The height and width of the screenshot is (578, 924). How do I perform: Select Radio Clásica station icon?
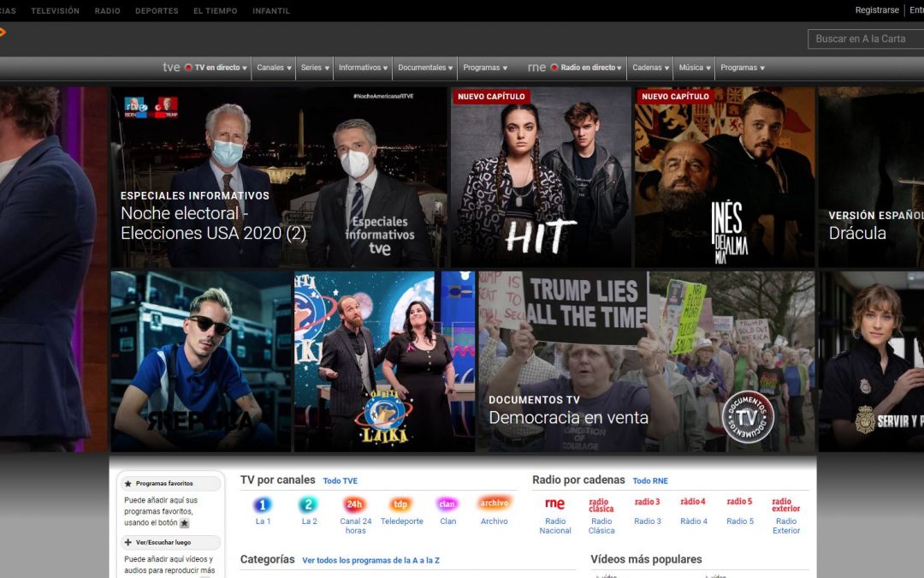pyautogui.click(x=601, y=504)
